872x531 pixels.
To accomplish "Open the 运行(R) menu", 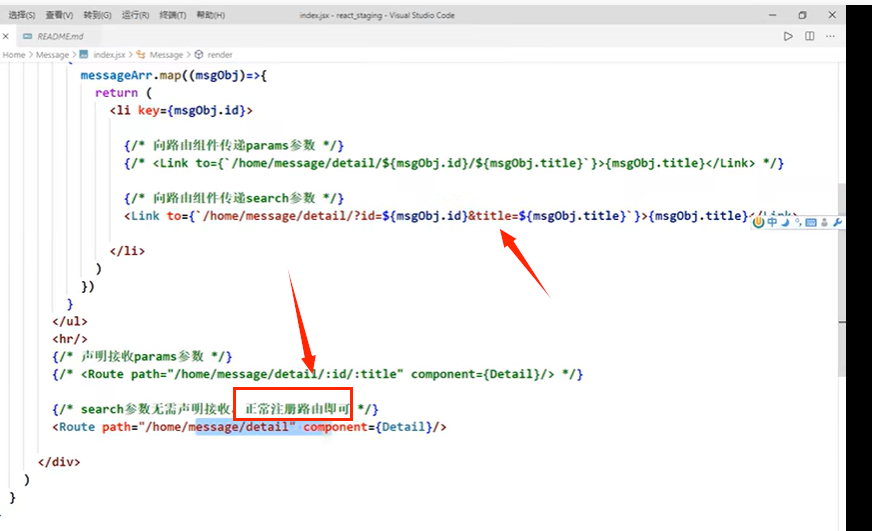I will coord(135,15).
